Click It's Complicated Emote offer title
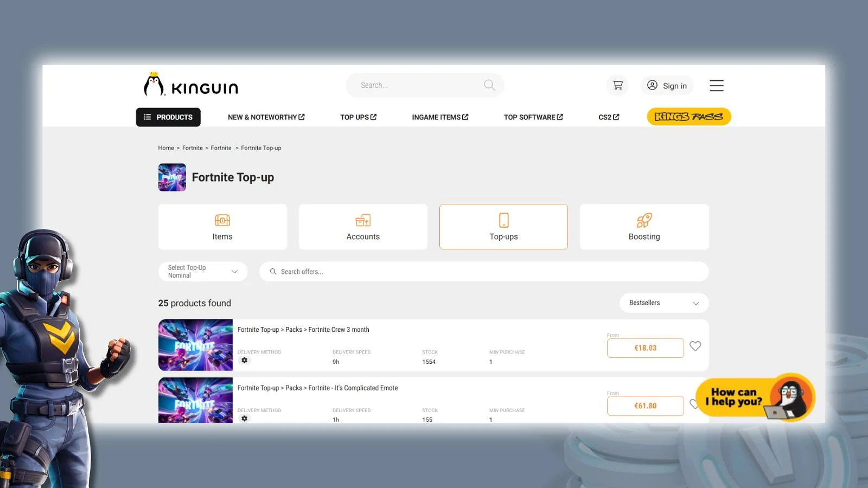The height and width of the screenshot is (488, 868). (x=317, y=388)
